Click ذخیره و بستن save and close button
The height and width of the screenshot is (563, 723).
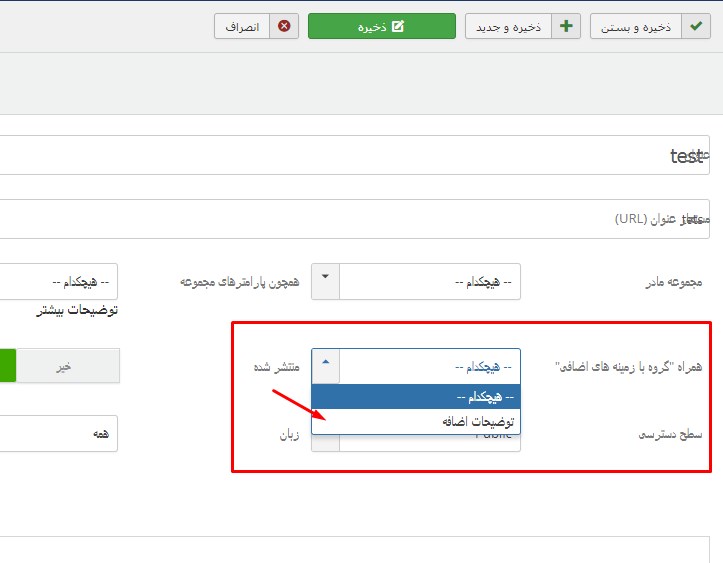coord(650,26)
